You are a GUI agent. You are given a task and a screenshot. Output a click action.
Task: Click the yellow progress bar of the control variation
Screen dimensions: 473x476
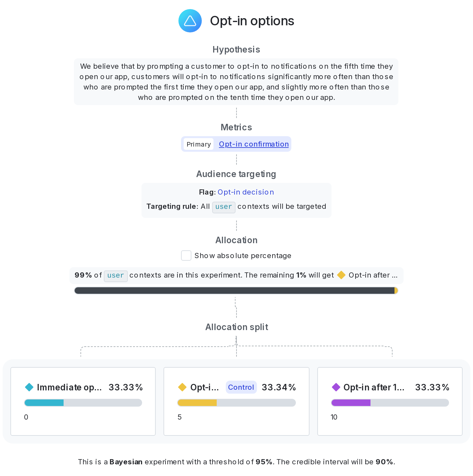click(x=197, y=402)
